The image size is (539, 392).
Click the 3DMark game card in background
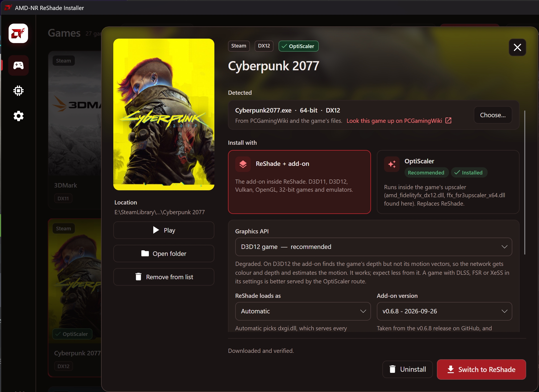click(74, 130)
